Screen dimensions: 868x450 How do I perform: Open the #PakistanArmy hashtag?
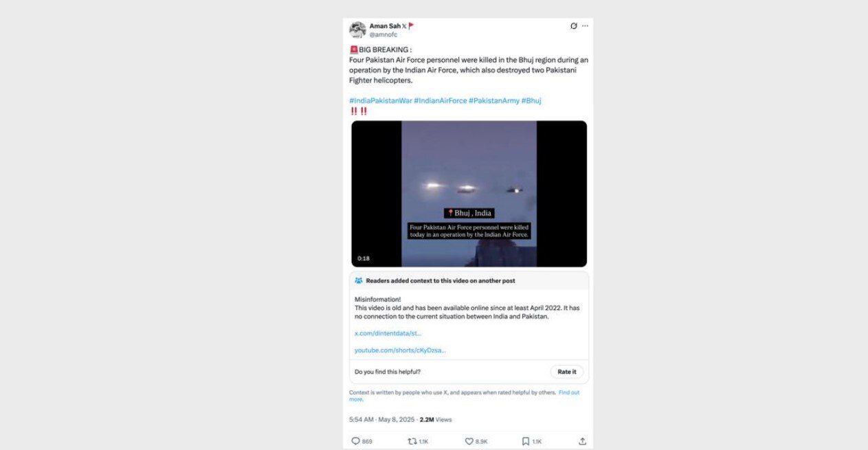494,100
